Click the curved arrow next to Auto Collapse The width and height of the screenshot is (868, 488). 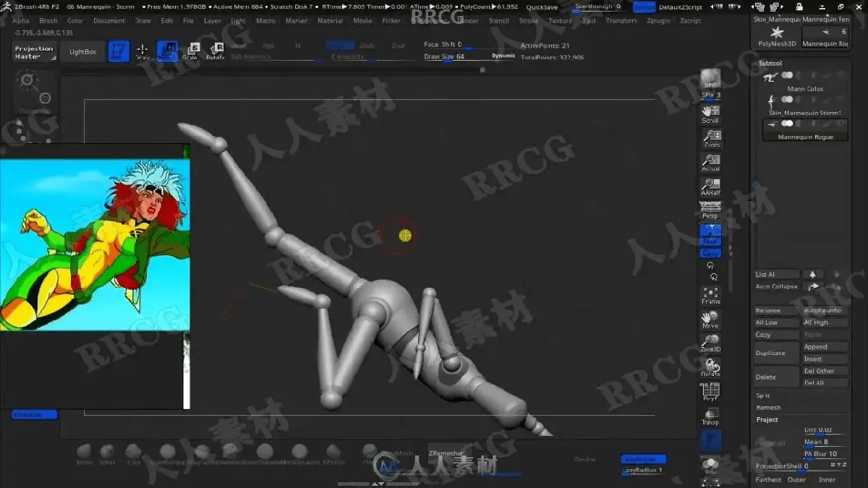[812, 286]
